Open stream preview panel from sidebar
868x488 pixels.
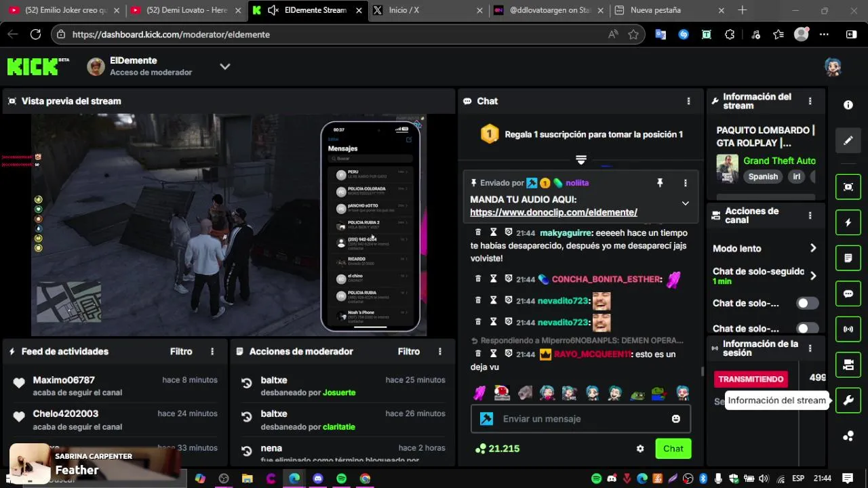(848, 187)
